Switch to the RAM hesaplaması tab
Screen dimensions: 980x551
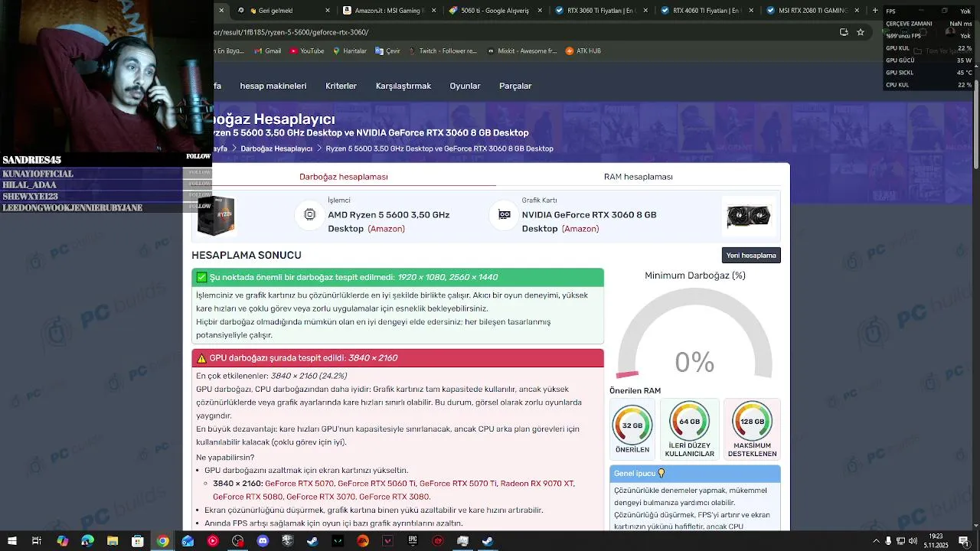click(x=638, y=177)
